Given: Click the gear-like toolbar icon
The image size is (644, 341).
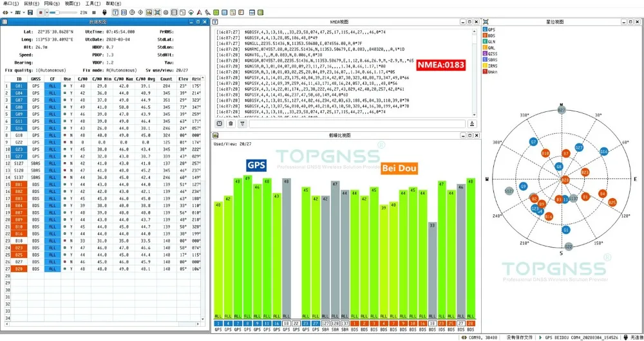Looking at the screenshot, I should [x=166, y=12].
